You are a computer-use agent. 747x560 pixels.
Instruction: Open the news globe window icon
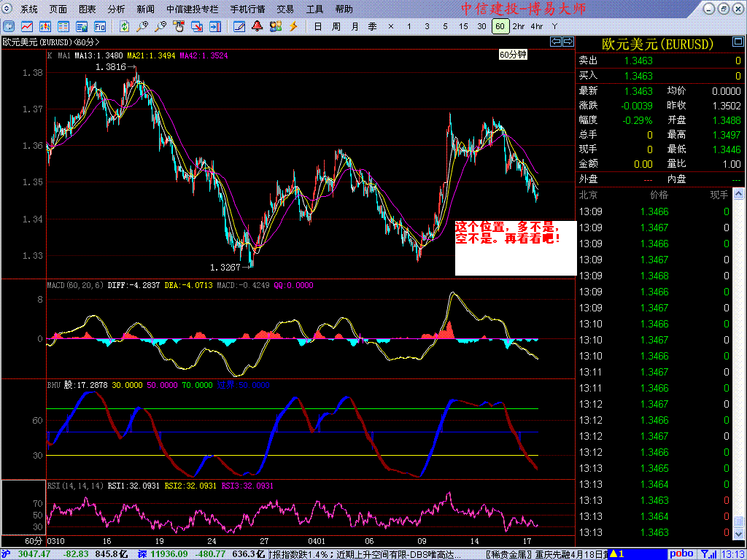coord(82,26)
